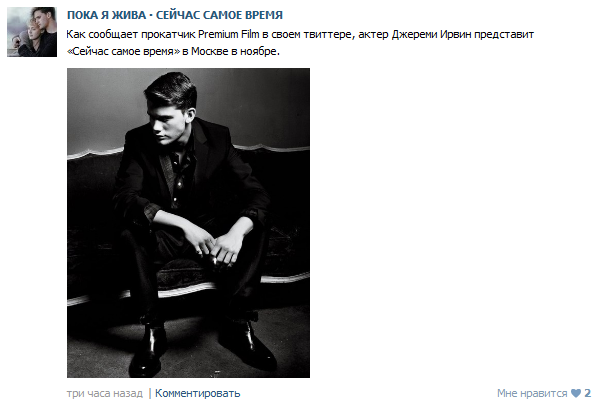
Task: Click the dot separator in the community title
Action: pos(151,15)
